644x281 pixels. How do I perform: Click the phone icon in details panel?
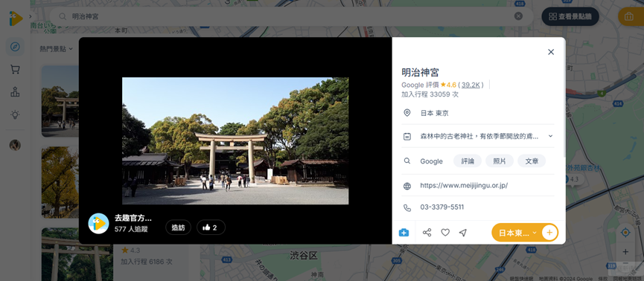(x=407, y=208)
